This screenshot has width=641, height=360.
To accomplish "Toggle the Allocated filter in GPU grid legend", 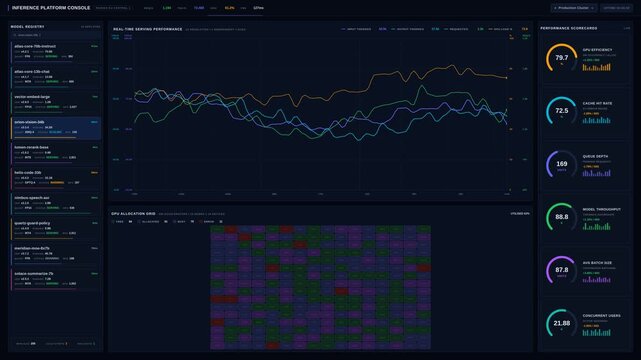I will point(153,221).
